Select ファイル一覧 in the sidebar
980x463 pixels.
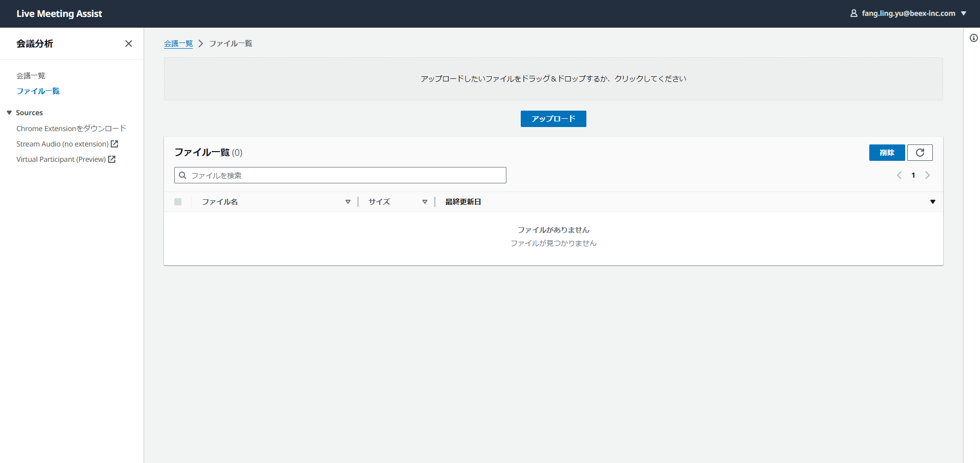(38, 91)
